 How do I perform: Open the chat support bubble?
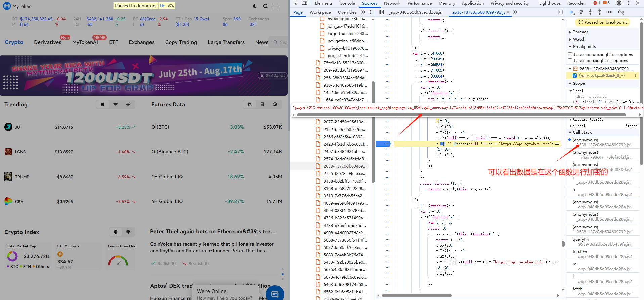[x=275, y=294]
